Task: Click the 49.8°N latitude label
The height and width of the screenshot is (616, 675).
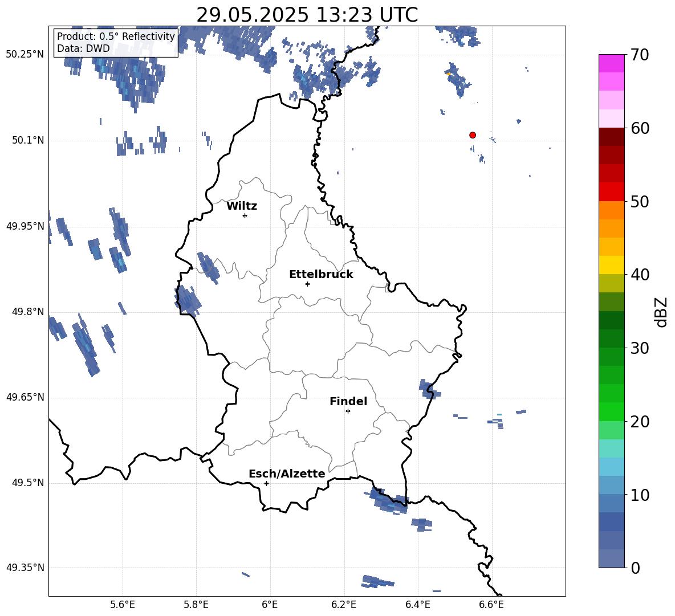Action: tap(28, 312)
